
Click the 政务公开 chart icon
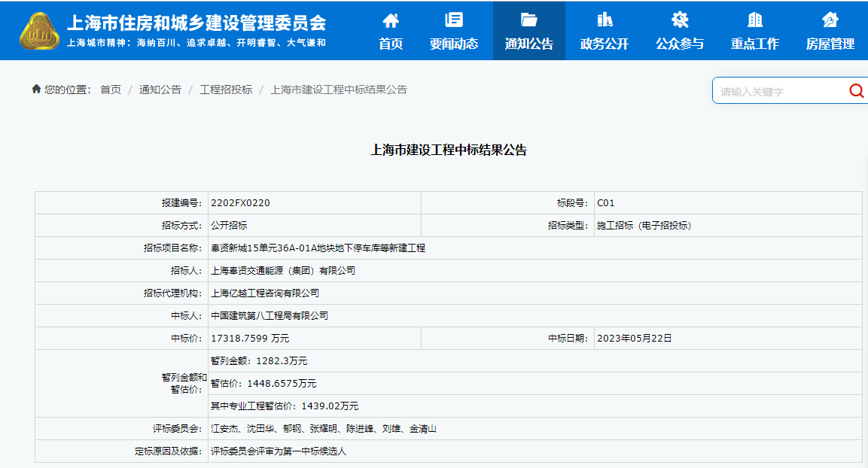(605, 20)
